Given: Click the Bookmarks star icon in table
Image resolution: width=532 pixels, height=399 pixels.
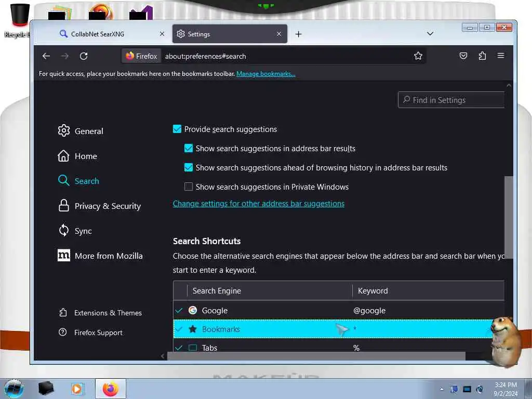Looking at the screenshot, I should (193, 329).
